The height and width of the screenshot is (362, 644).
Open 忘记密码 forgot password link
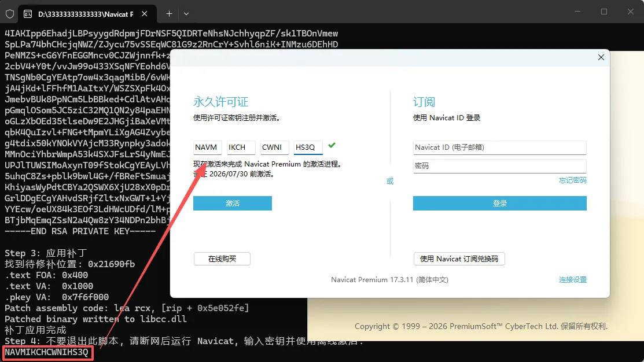coord(572,180)
